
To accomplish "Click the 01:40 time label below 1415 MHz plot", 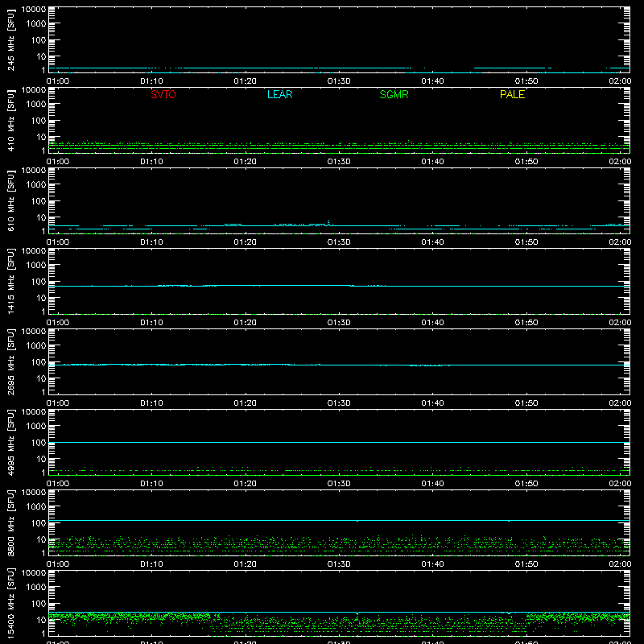I will click(x=432, y=323).
